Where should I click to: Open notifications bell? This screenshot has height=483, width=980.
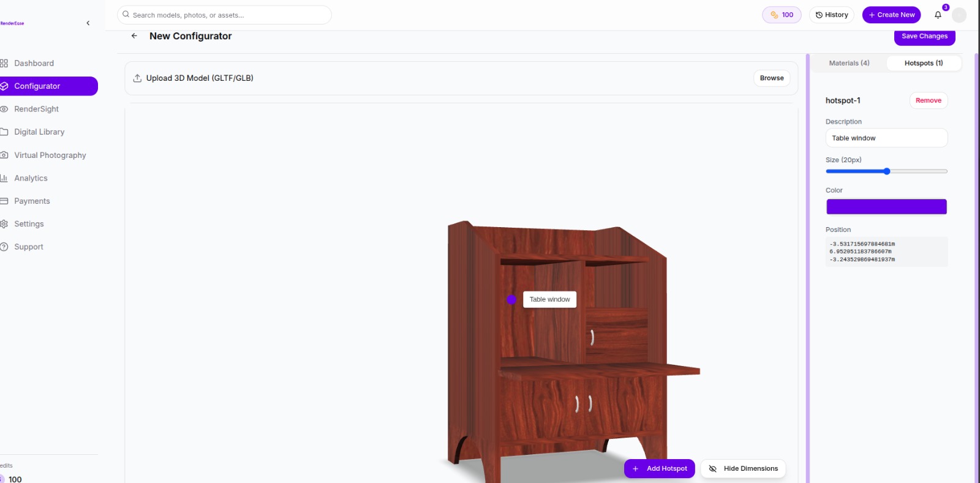(x=938, y=15)
